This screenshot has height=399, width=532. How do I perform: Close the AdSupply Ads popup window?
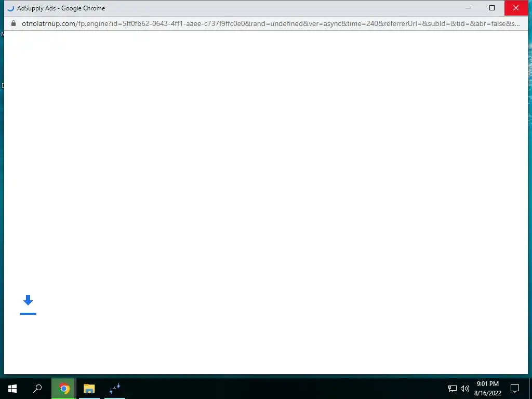tap(516, 8)
